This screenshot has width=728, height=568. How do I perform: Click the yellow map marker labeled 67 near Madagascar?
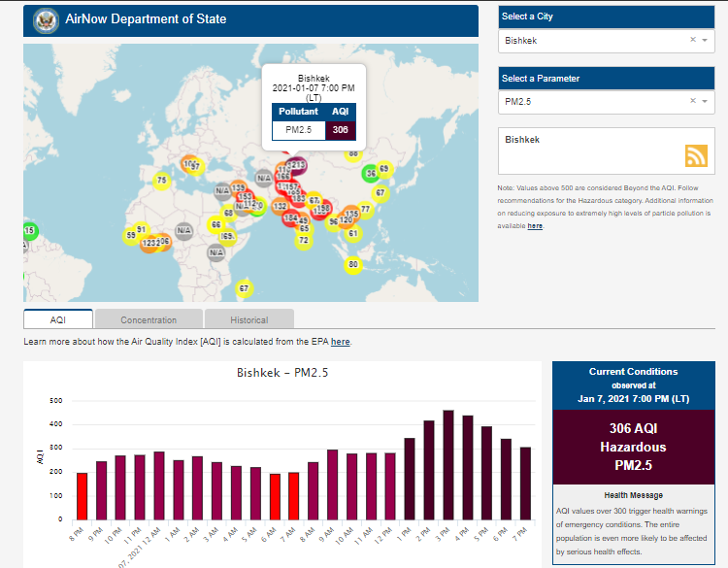244,288
